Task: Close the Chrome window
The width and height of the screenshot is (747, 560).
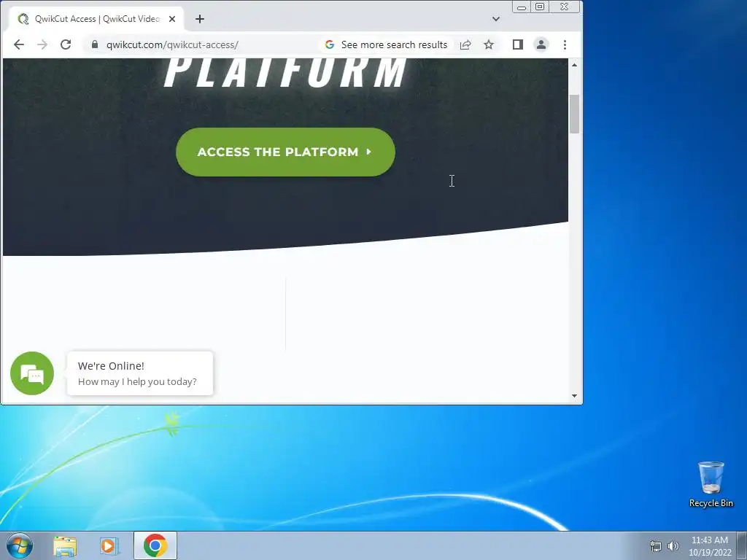Action: coord(565,7)
